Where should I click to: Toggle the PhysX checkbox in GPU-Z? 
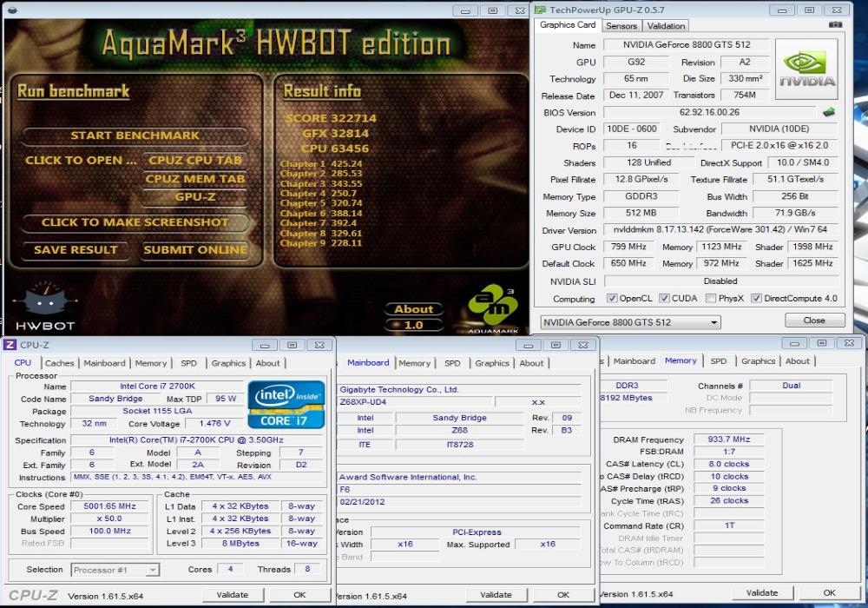coord(712,299)
